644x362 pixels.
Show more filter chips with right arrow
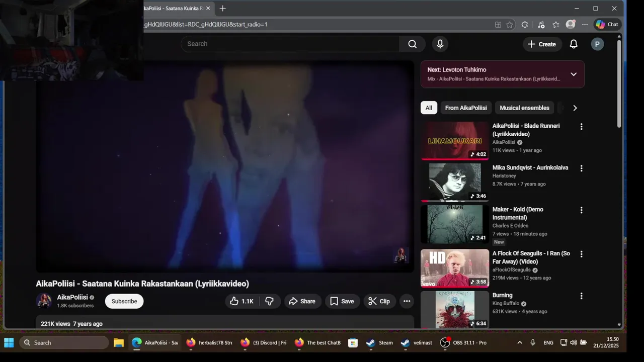point(575,108)
